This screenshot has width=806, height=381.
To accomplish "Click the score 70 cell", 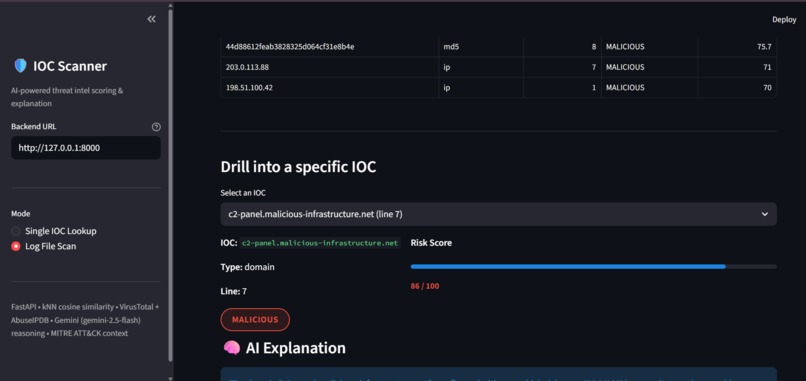I will click(x=737, y=88).
